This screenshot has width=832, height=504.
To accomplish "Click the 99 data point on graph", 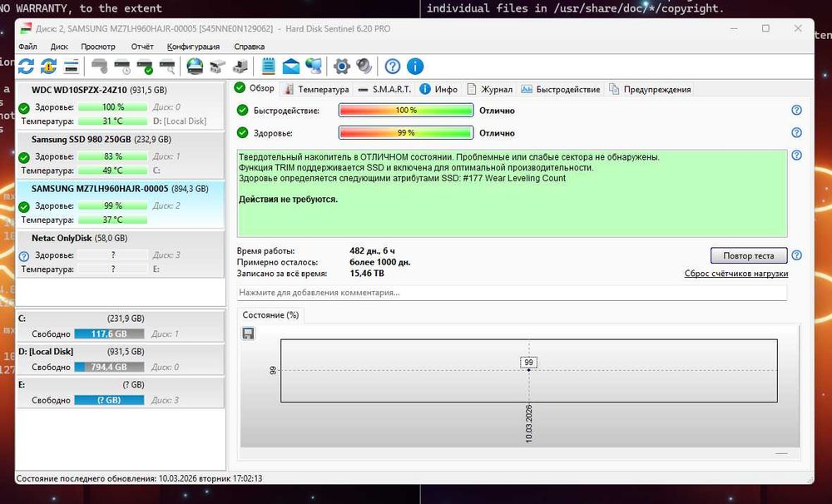I will [x=528, y=369].
